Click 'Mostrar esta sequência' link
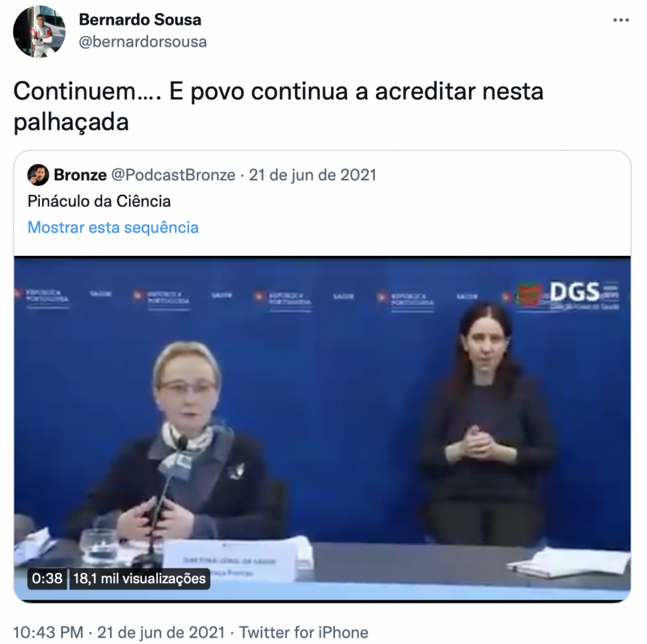Viewport: 647px width, 644px height. tap(113, 228)
